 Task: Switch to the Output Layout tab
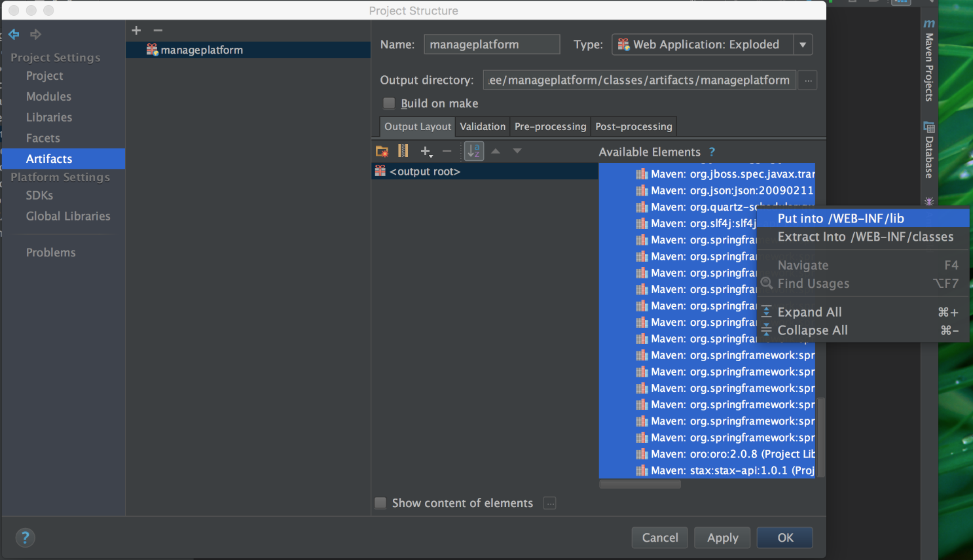[418, 127]
